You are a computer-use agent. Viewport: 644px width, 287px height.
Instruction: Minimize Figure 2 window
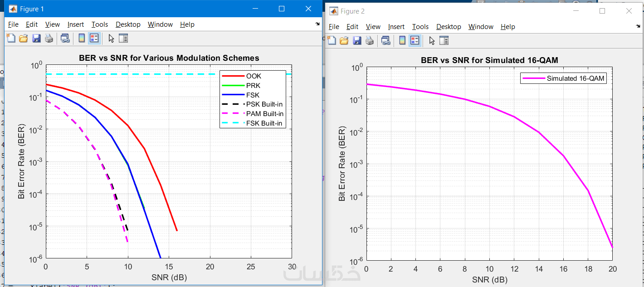[x=576, y=11]
